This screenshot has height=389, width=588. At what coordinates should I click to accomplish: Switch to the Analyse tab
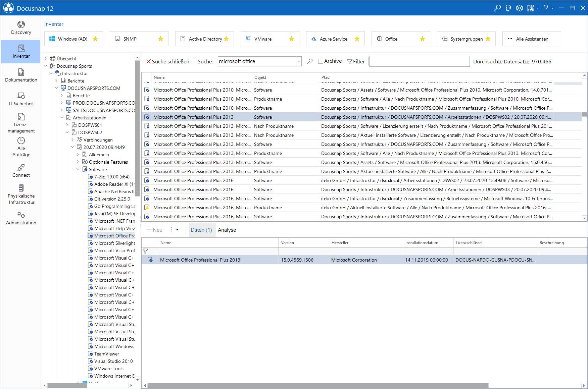tap(227, 230)
